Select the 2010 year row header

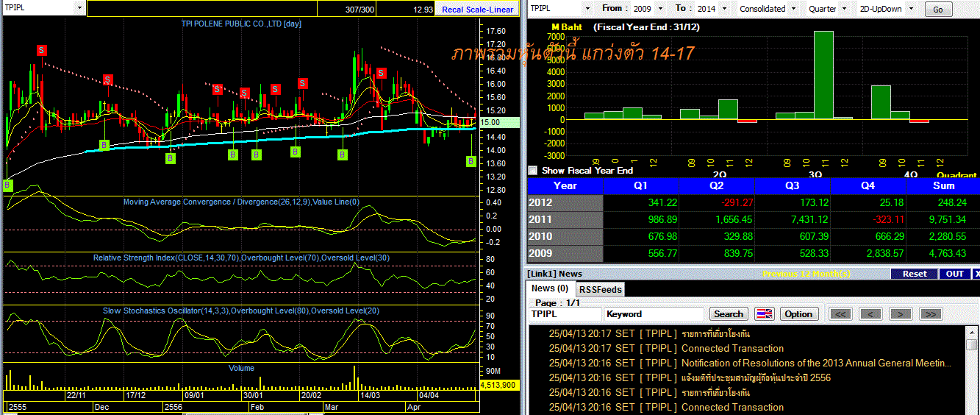pyautogui.click(x=565, y=237)
